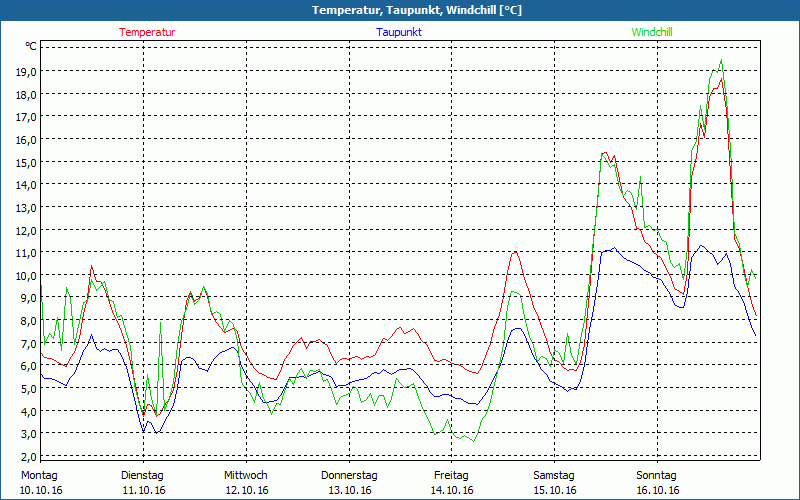The image size is (800, 500).
Task: Click the date 12.10.16
Action: pos(247,490)
